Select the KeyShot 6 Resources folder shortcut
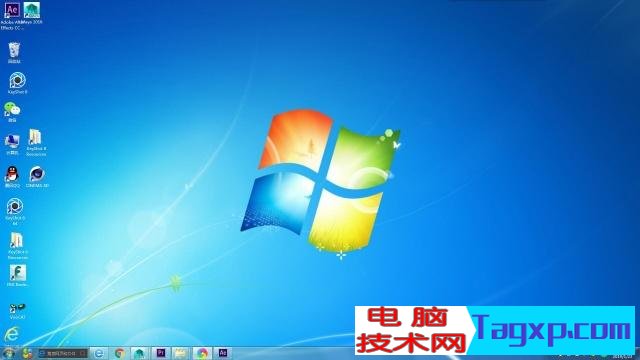The image size is (640, 360). coord(17,241)
